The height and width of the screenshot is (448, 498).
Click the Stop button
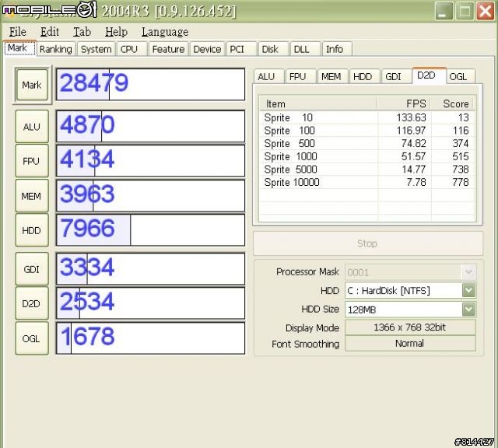coord(367,243)
